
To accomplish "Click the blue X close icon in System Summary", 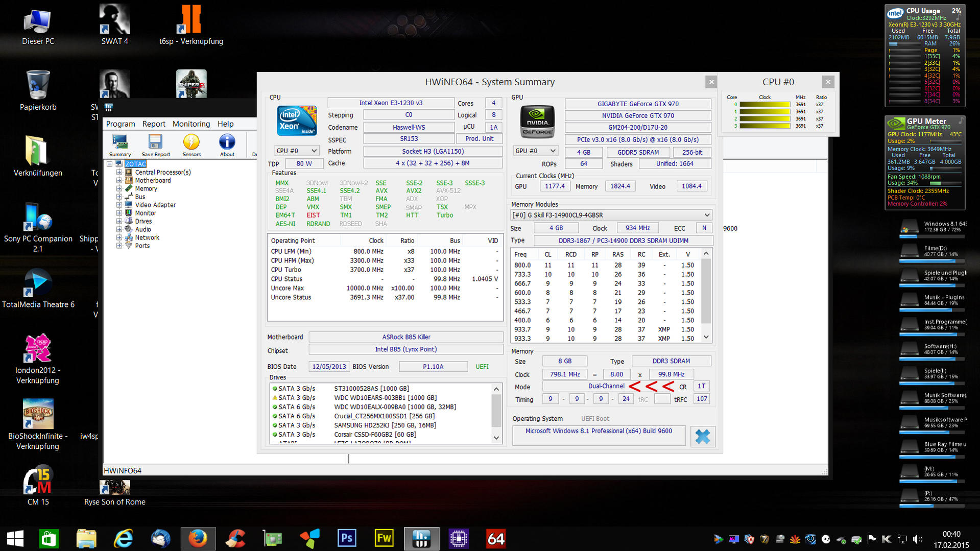I will (x=703, y=437).
